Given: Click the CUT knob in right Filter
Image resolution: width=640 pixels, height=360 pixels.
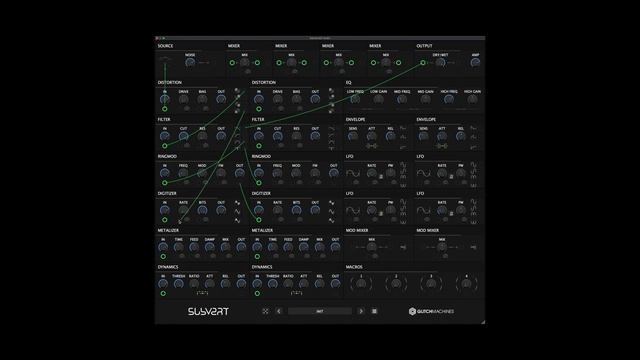Looking at the screenshot, I should click(x=278, y=136).
